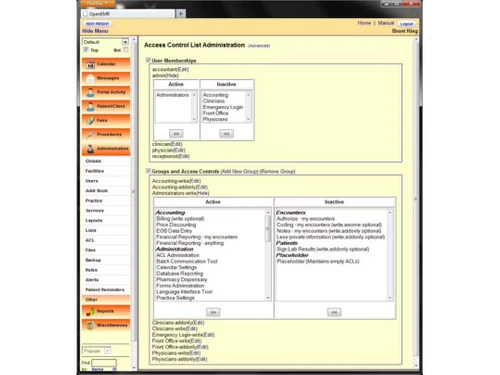Click the Reports chart icon
500x375 pixels.
[90, 311]
